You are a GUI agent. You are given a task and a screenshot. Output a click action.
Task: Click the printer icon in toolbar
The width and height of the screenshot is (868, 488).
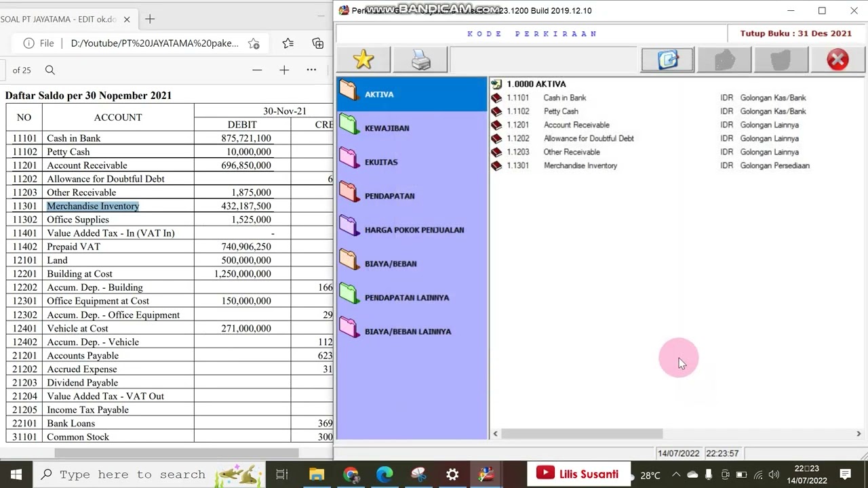(x=420, y=60)
